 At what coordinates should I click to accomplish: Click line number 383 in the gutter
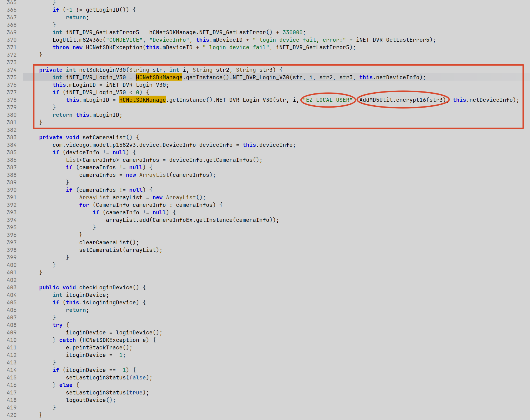(12, 137)
